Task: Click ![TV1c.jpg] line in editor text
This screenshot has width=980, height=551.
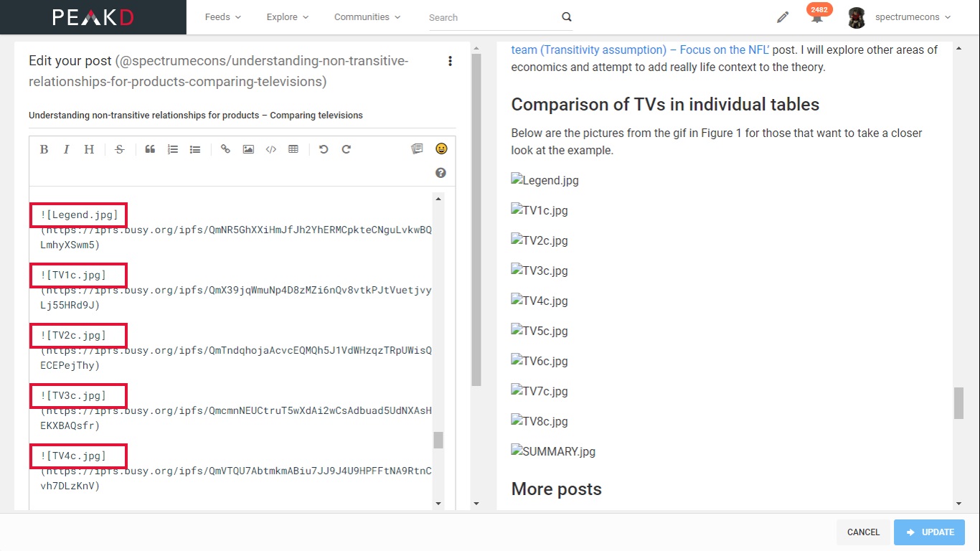Action: pos(74,275)
